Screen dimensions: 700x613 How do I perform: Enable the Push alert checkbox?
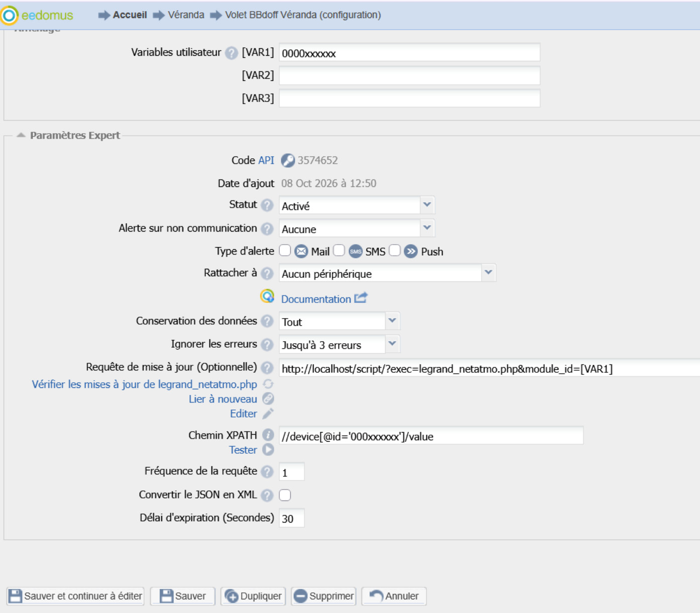[x=395, y=250]
